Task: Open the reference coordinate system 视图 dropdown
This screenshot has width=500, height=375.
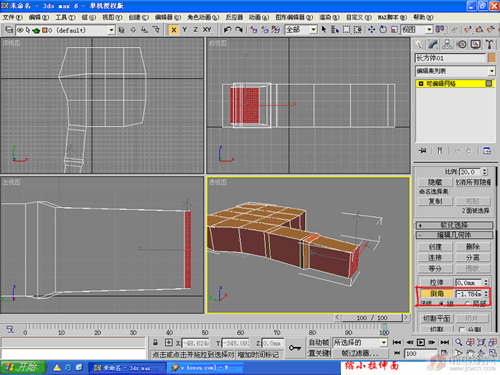Action: pos(429,30)
